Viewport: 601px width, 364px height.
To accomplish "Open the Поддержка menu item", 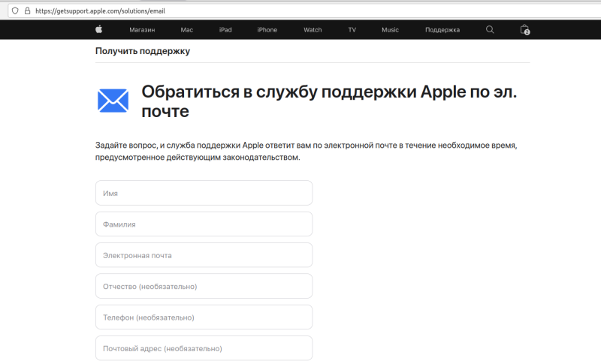I will (442, 30).
